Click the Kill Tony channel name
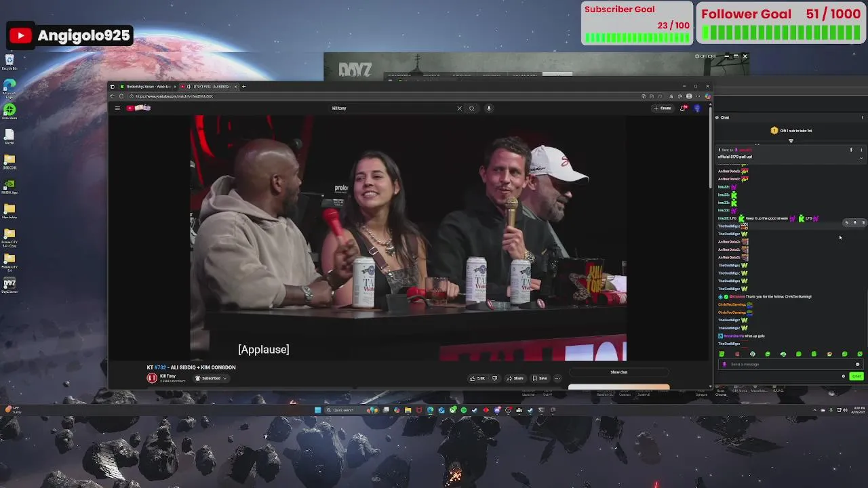The image size is (868, 488). pos(167,376)
